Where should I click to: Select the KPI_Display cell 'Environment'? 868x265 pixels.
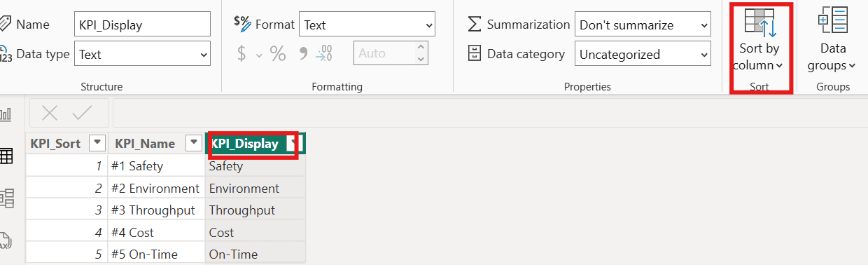(255, 188)
